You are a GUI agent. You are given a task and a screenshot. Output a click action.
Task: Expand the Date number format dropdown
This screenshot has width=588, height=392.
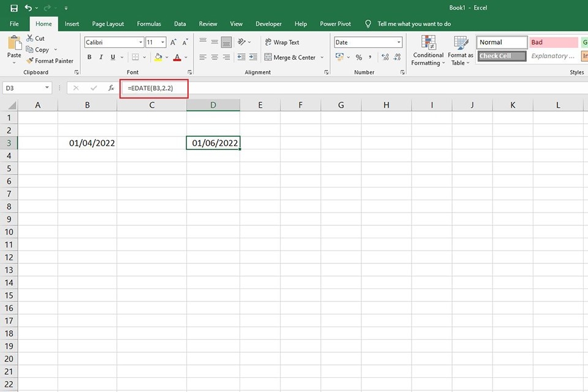tap(399, 42)
